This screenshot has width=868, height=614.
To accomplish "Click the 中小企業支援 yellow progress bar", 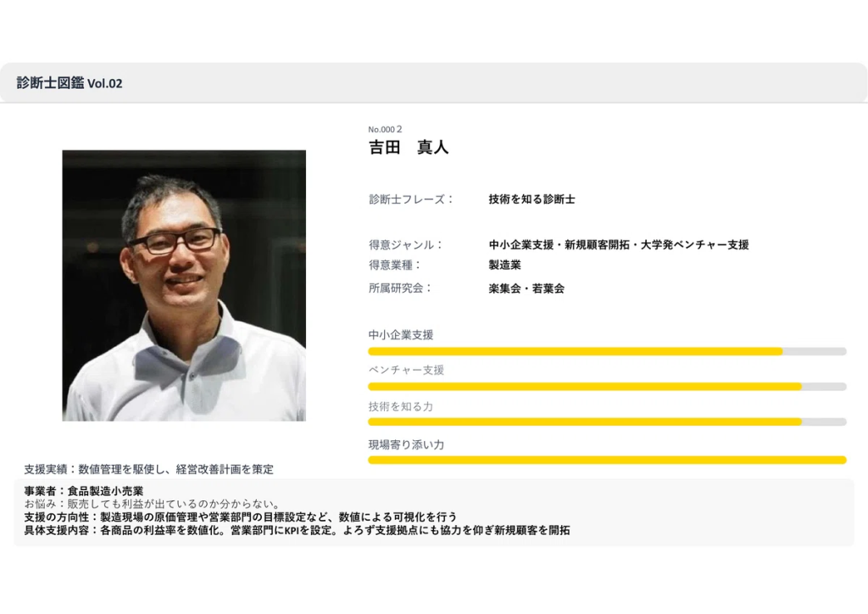I will [575, 351].
